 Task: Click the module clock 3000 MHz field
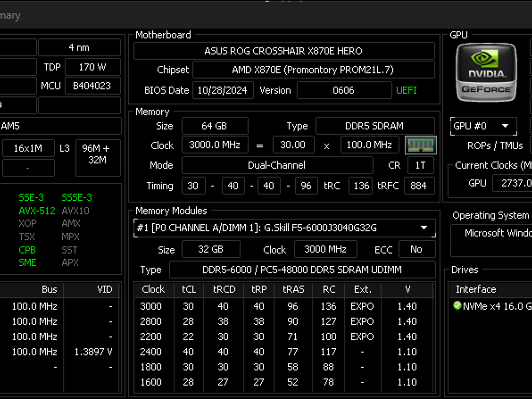pos(325,249)
